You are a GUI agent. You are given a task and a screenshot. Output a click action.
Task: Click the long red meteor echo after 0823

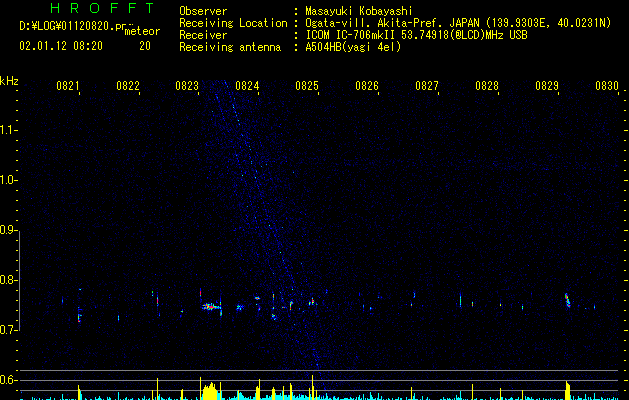(x=211, y=307)
